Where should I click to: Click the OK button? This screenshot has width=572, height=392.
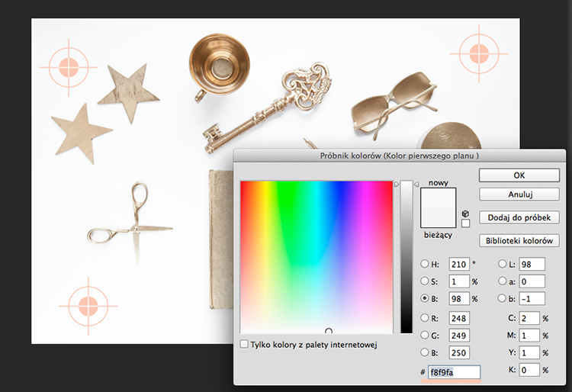click(x=519, y=175)
